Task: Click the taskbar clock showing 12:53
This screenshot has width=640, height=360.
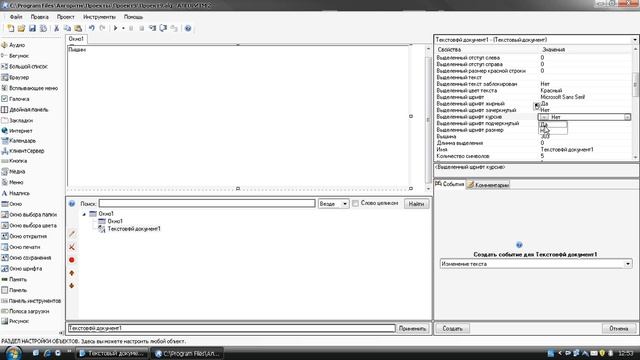Action: coord(625,353)
